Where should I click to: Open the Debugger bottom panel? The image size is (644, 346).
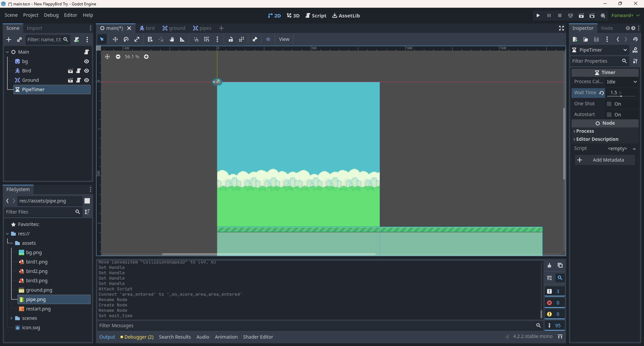[x=137, y=337]
